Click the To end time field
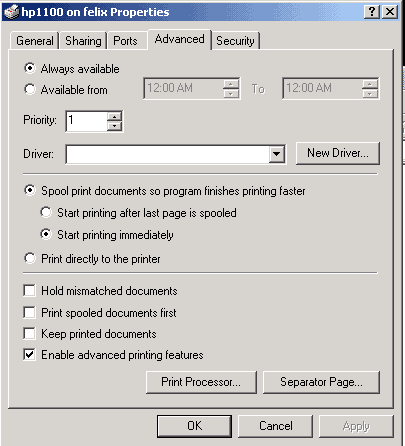This screenshot has width=405, height=446. 322,88
